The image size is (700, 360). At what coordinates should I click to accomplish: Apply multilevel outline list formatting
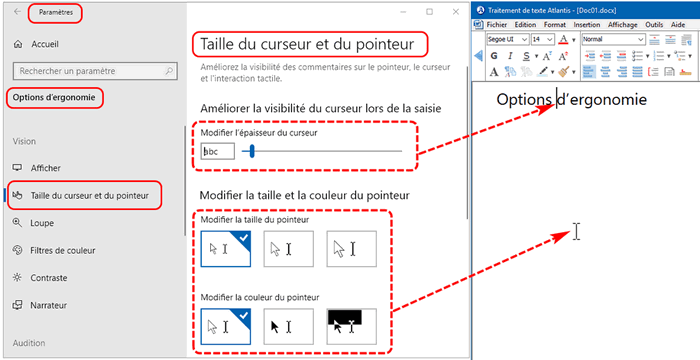679,56
